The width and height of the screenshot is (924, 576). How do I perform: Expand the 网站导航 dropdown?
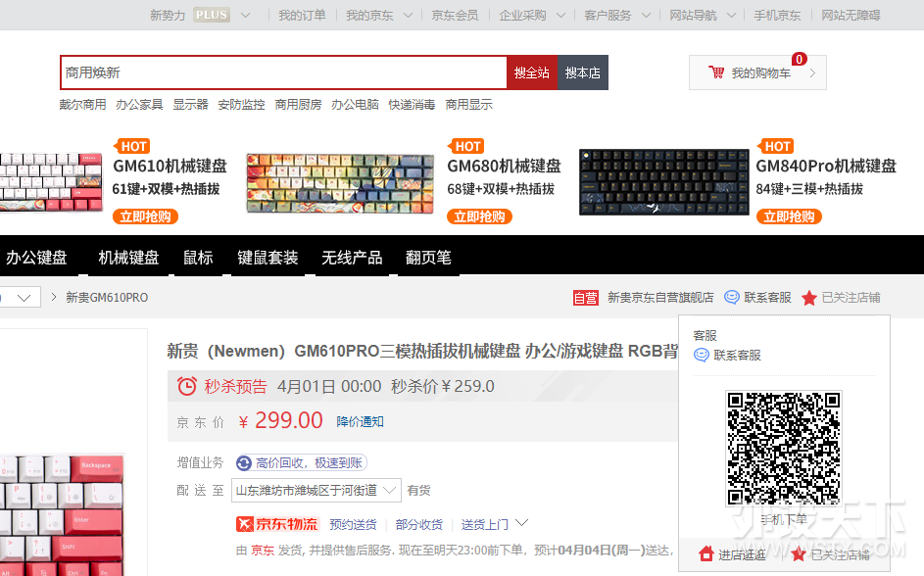(x=731, y=16)
